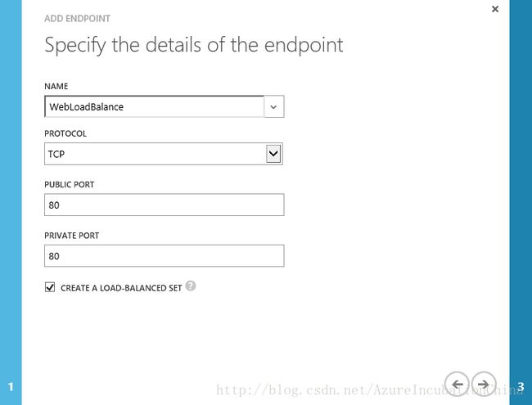532x405 pixels.
Task: Focus the WebLoadBalance name field
Action: (154, 107)
